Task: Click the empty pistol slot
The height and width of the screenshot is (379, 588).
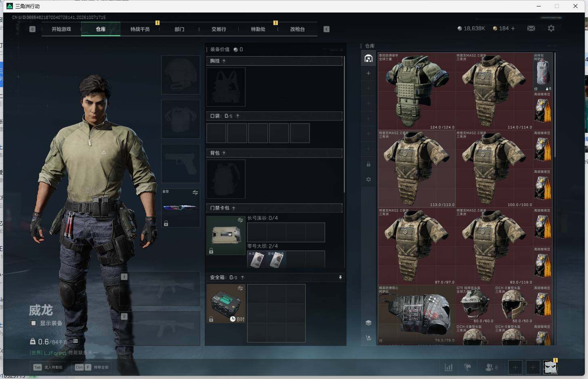Action: 181,163
